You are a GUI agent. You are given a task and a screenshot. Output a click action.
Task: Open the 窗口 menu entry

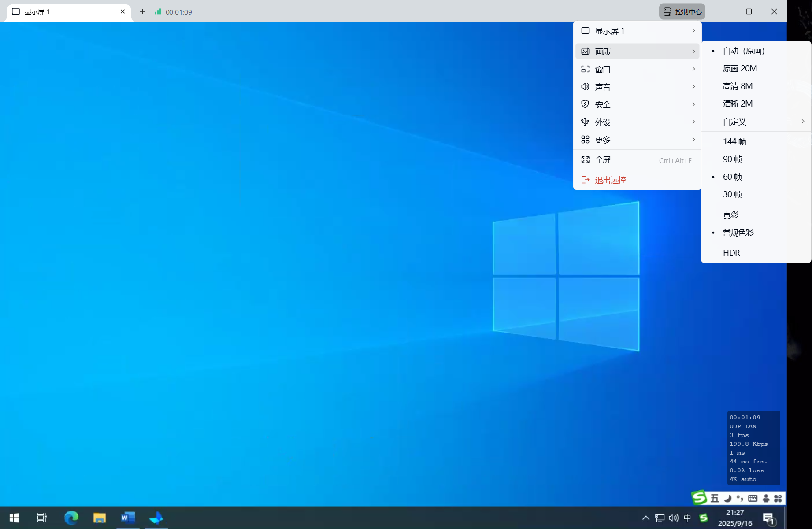pyautogui.click(x=637, y=69)
